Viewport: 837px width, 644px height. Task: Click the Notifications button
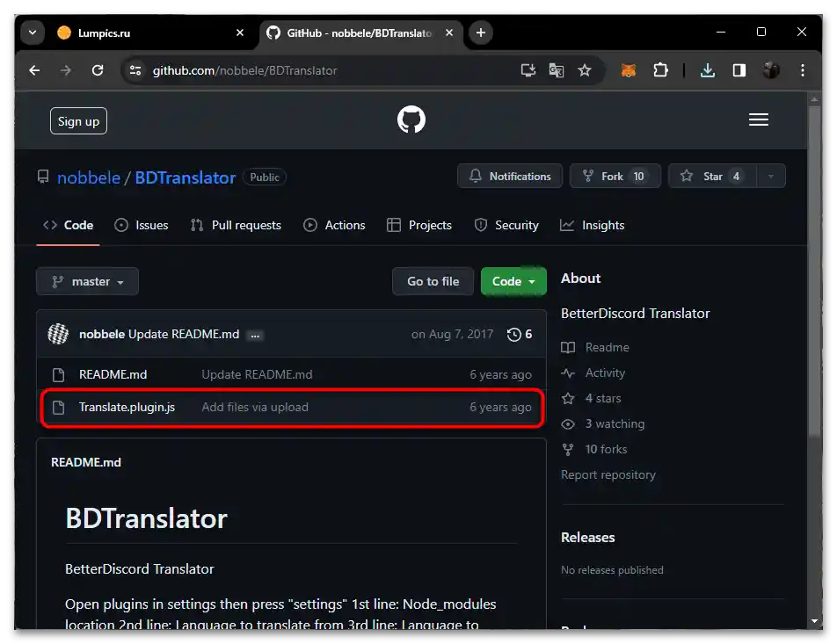[x=510, y=176]
